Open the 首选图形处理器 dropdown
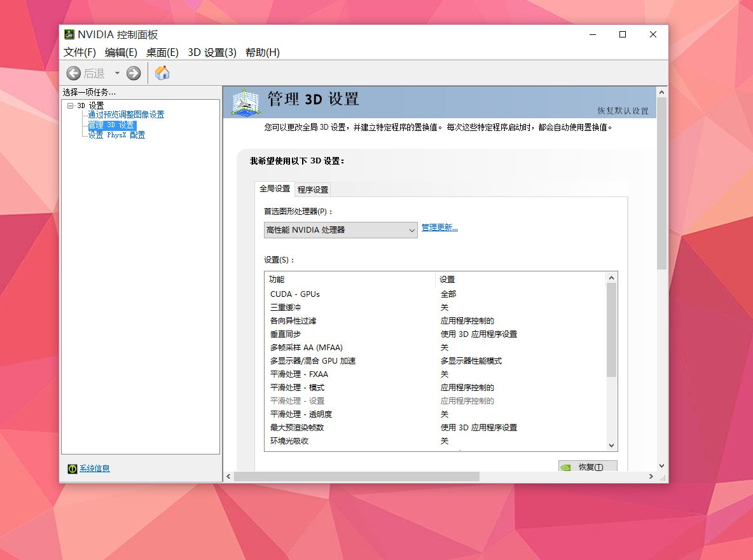 pos(340,230)
